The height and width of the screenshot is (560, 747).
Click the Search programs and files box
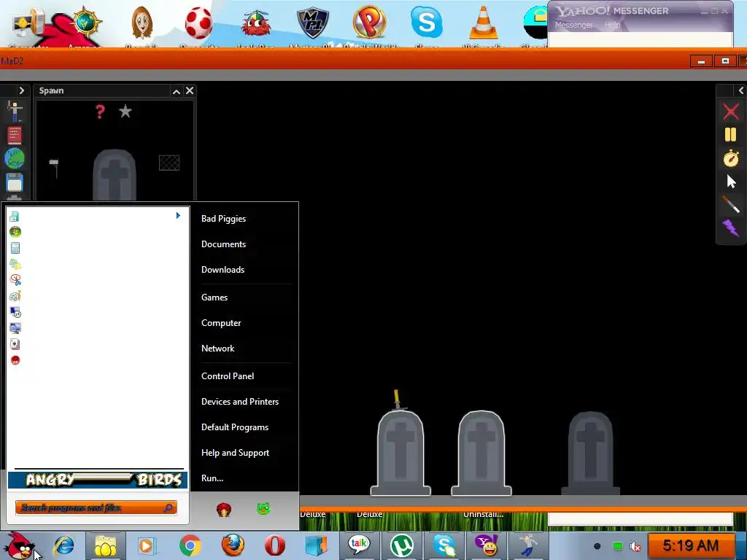pyautogui.click(x=96, y=507)
